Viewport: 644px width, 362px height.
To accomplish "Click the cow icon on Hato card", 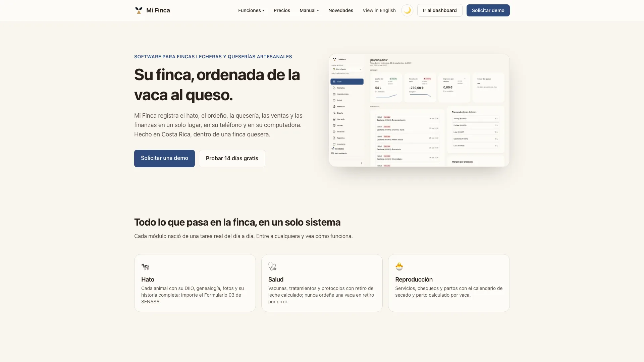I will click(x=145, y=267).
